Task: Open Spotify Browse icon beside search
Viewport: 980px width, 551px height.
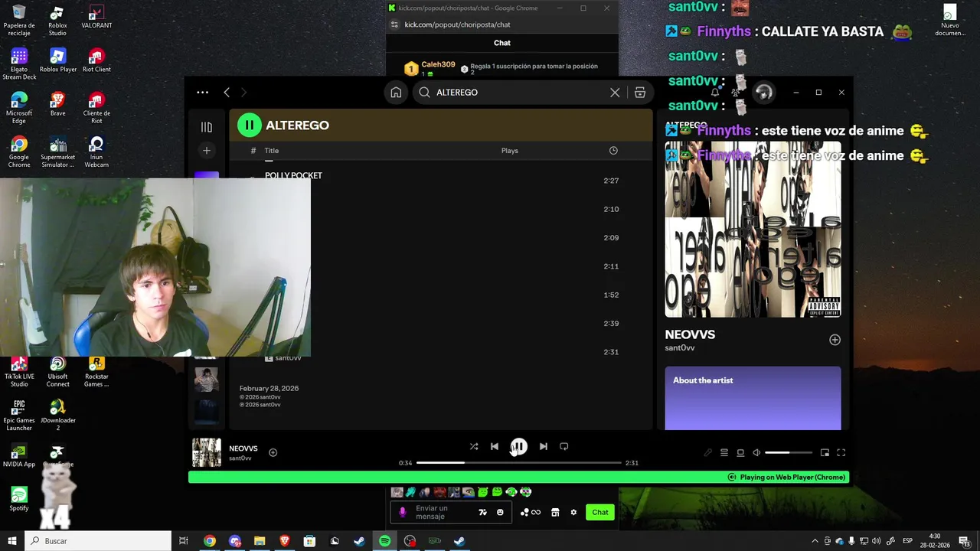Action: pyautogui.click(x=640, y=93)
